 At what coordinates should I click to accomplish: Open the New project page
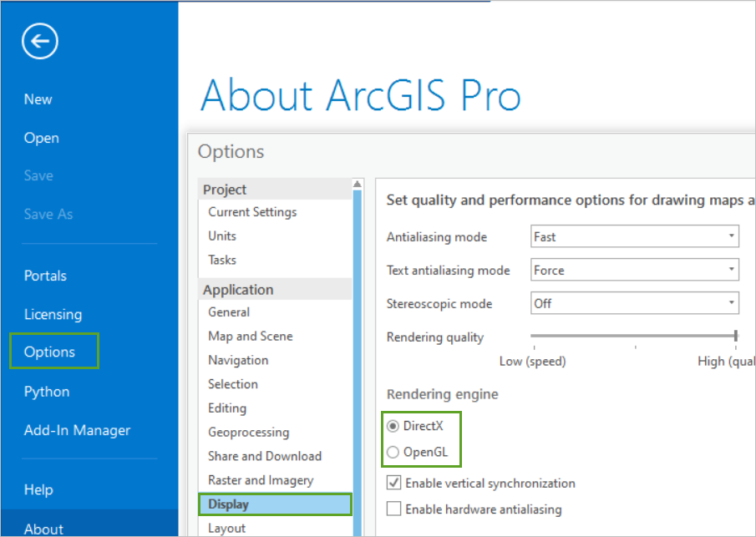pos(38,99)
